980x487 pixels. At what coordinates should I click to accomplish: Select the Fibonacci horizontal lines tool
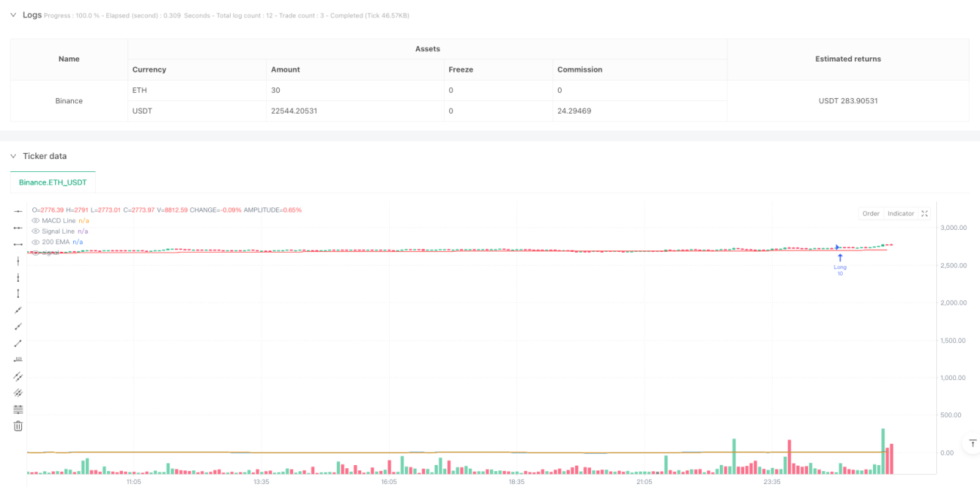point(18,409)
